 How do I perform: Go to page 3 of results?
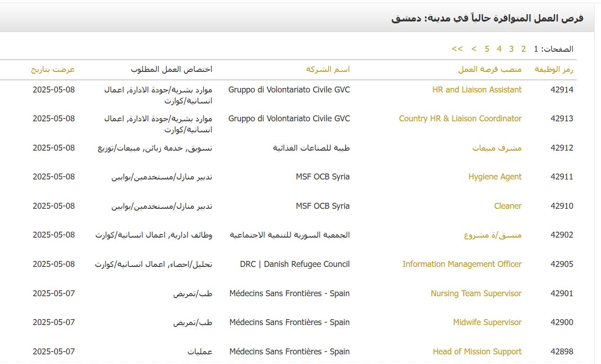[x=511, y=49]
